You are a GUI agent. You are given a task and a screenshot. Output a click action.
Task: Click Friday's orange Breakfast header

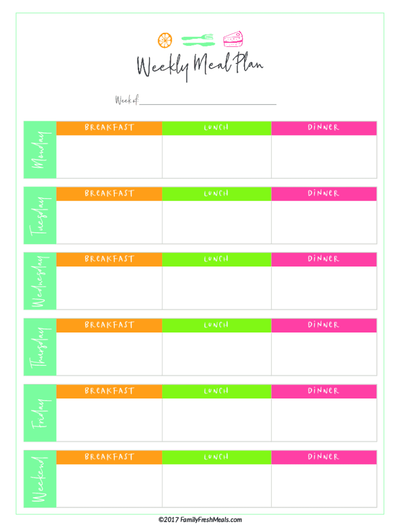[109, 391]
